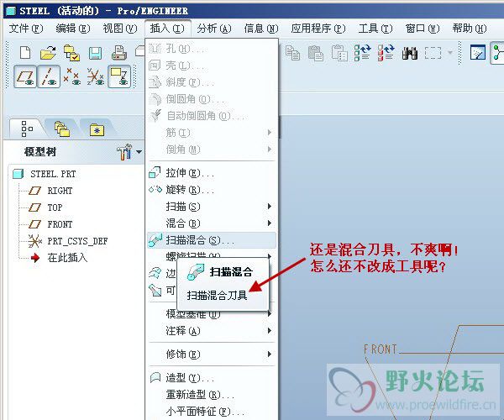The width and height of the screenshot is (504, 420).
Task: Print using the printer icon
Action: click(119, 53)
